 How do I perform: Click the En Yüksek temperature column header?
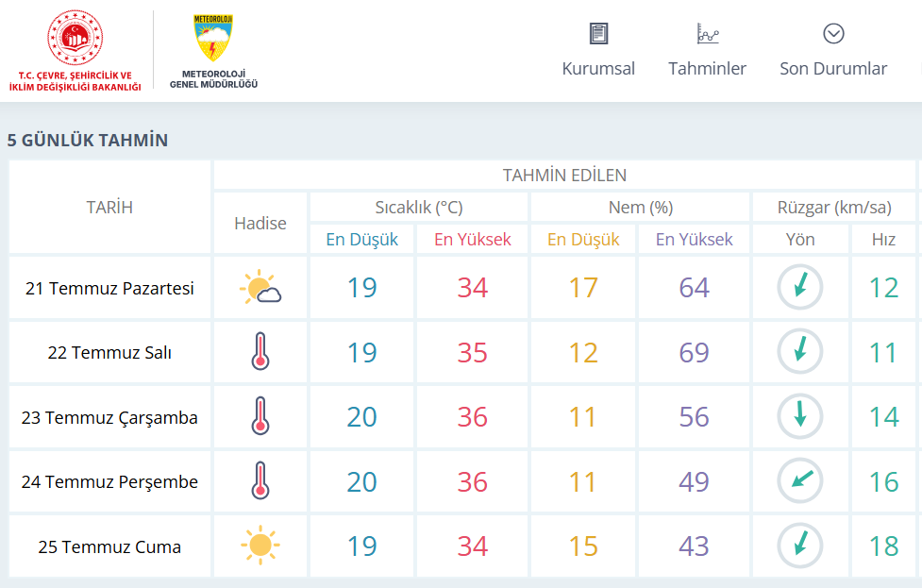click(473, 240)
